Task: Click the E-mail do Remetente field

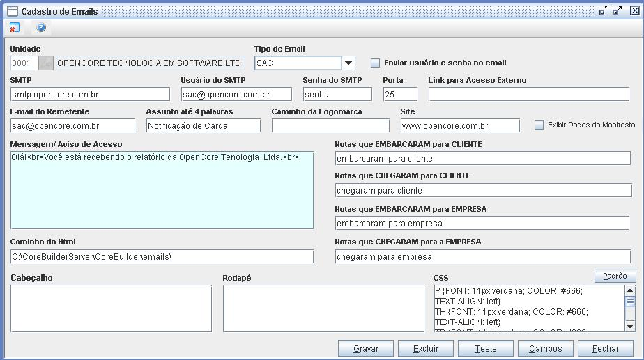Action: (72, 125)
